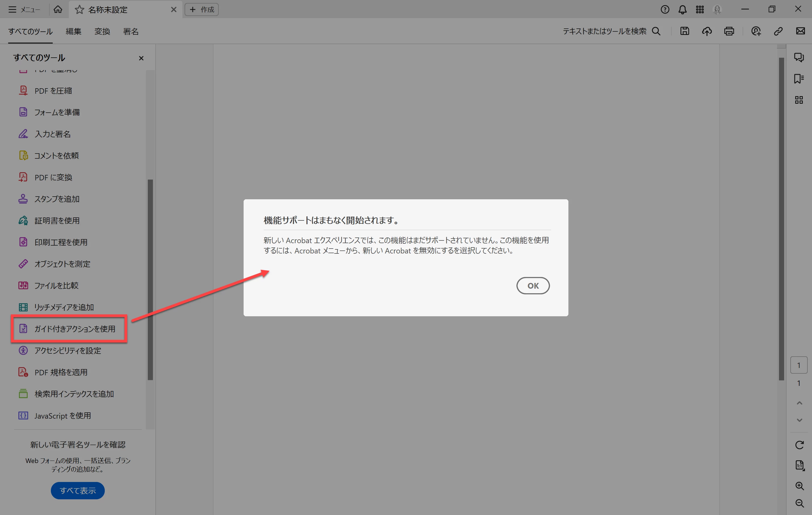
Task: Close the すべてのツール panel
Action: coord(141,58)
